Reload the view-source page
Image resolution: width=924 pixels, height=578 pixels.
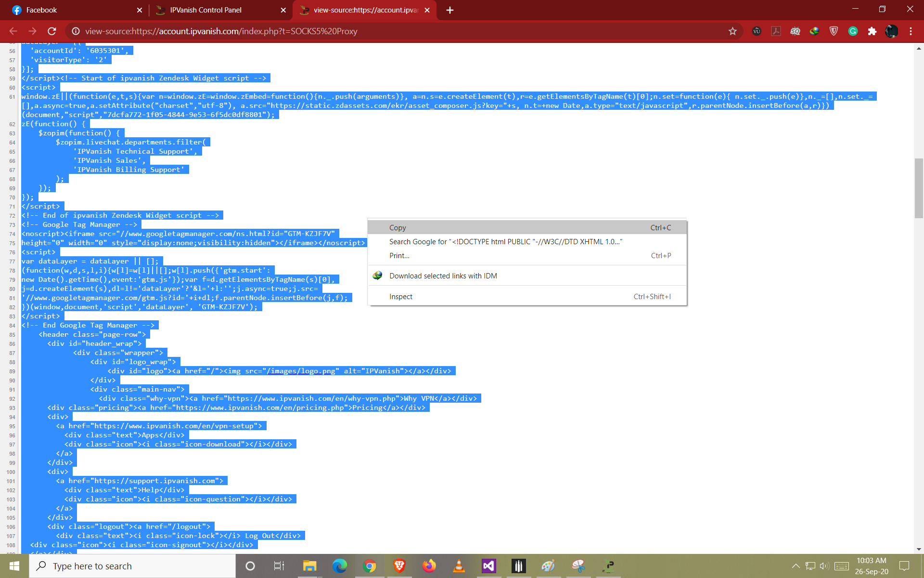tap(52, 31)
